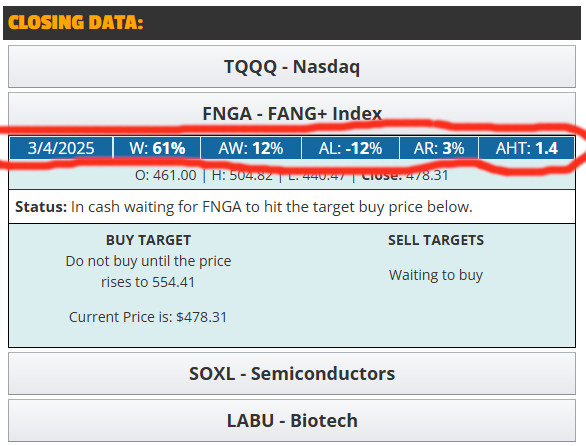
Task: Click the Status line for FNGA
Action: coord(292,207)
